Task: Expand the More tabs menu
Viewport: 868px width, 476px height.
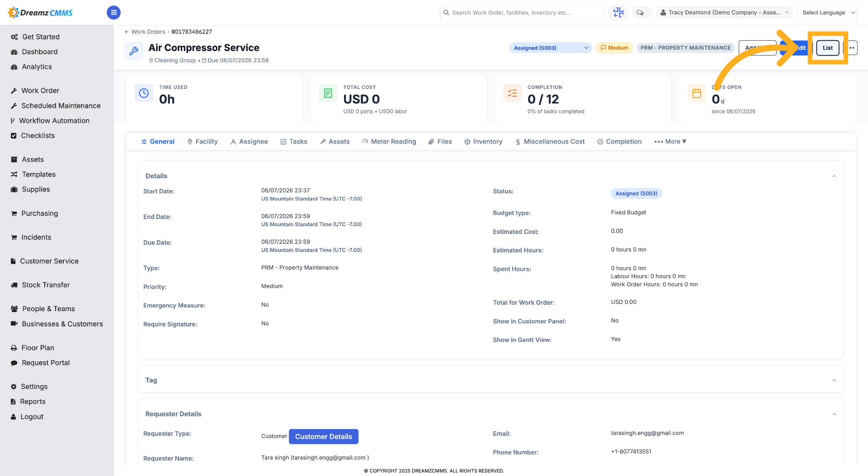Action: (670, 141)
